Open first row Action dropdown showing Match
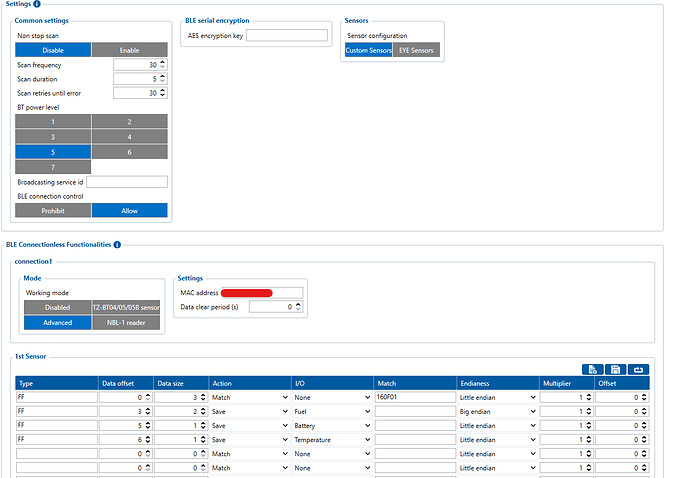This screenshot has height=478, width=690. (247, 397)
